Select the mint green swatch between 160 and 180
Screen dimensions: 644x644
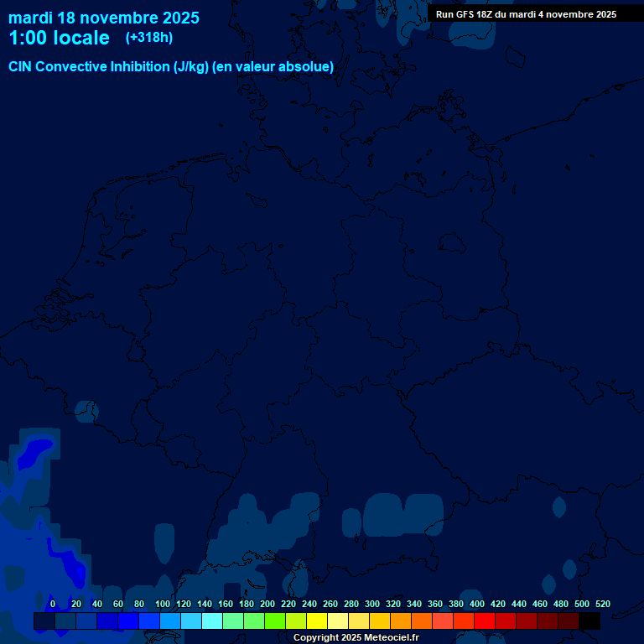pos(233,621)
